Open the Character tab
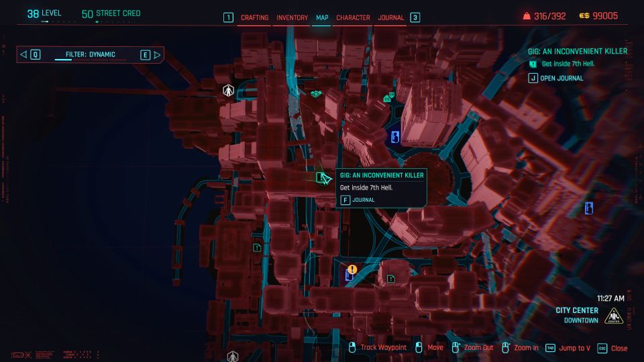The image size is (644, 362). click(353, 17)
